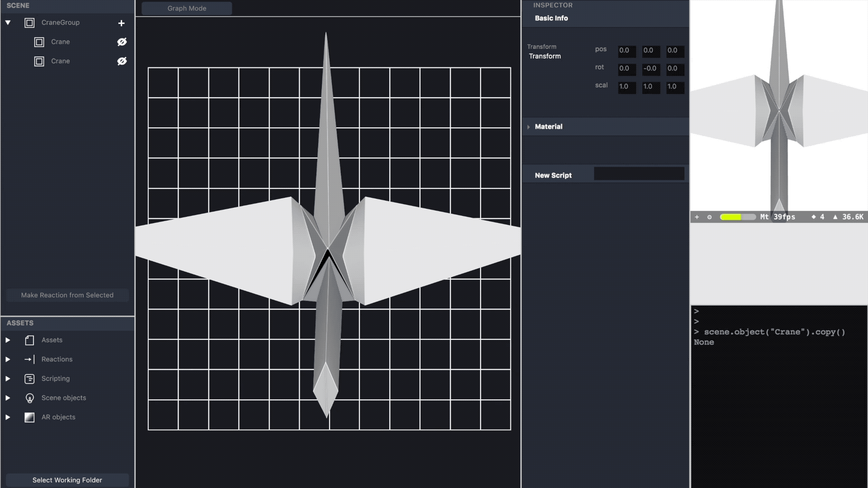Click the New Script name field

638,174
